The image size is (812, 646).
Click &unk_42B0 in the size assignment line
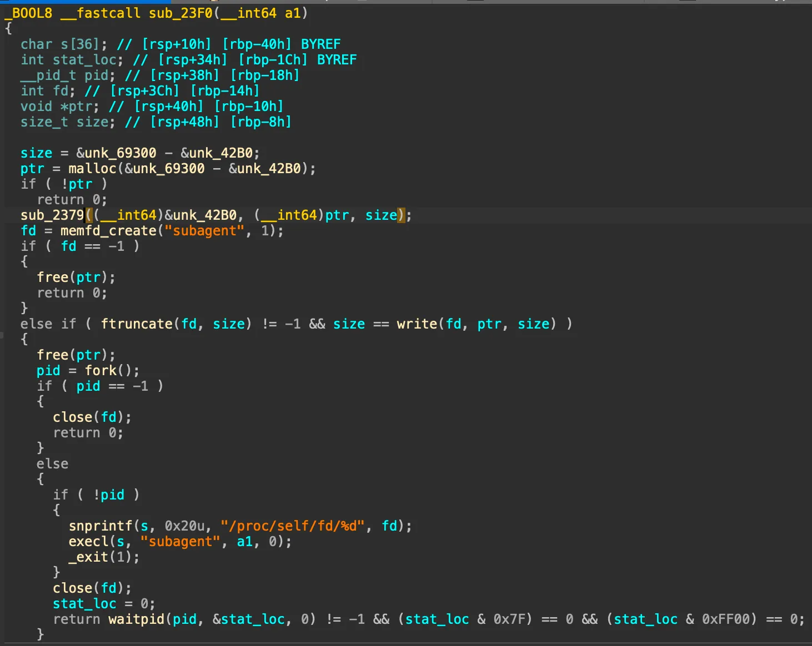217,153
